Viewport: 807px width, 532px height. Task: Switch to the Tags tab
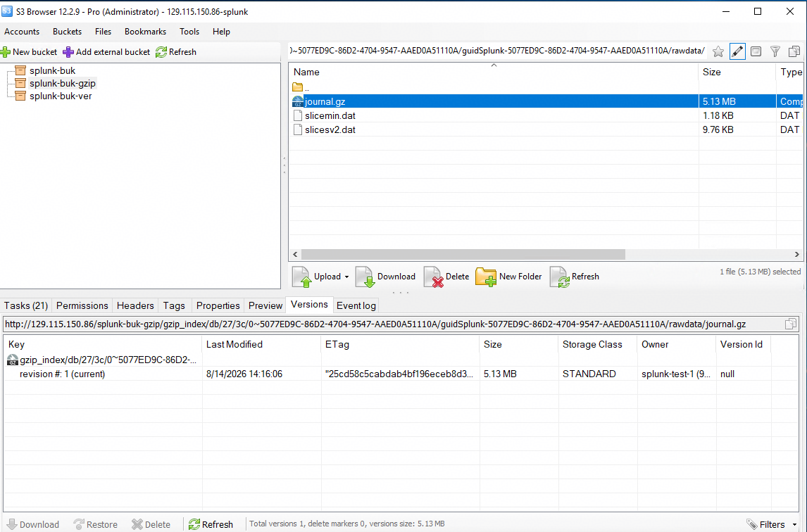pos(174,305)
